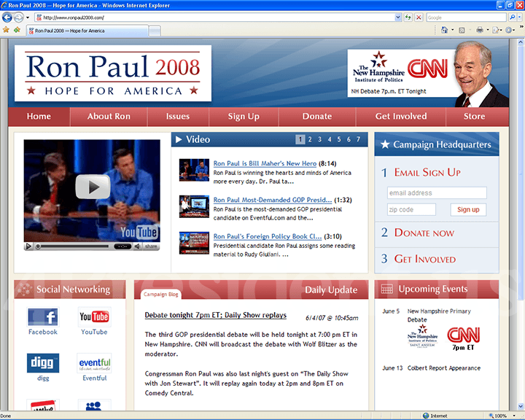
Task: Open Favorites Center star icon
Action: [6, 30]
